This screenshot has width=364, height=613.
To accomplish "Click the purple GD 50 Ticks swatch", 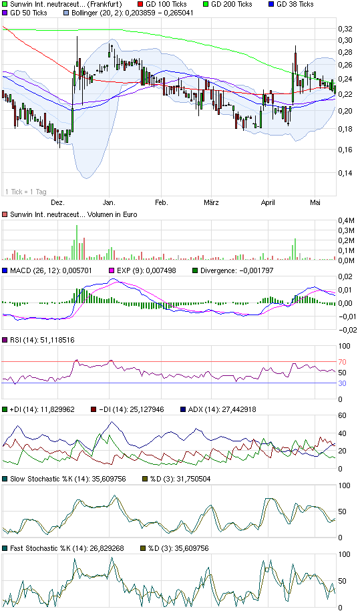I will [x=5, y=13].
